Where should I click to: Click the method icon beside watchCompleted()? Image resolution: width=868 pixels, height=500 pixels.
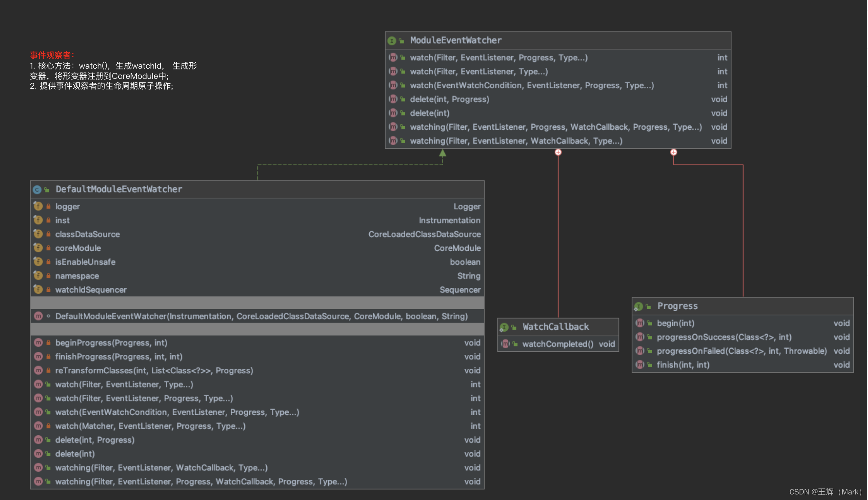pyautogui.click(x=505, y=344)
